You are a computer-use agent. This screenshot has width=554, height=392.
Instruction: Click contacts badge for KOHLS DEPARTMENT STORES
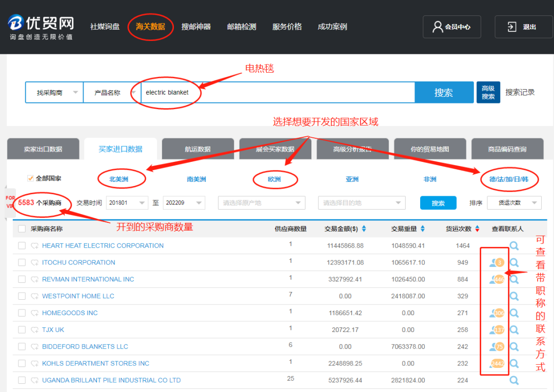tap(496, 363)
